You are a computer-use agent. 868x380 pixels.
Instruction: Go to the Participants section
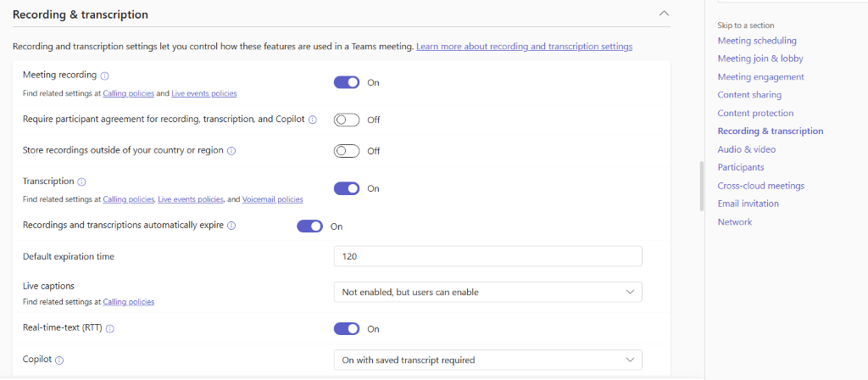pos(741,167)
